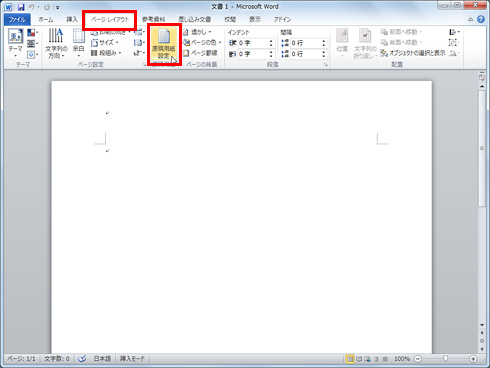Image resolution: width=490 pixels, height=368 pixels.
Task: Toggle 挿入モード in status bar
Action: pos(132,359)
